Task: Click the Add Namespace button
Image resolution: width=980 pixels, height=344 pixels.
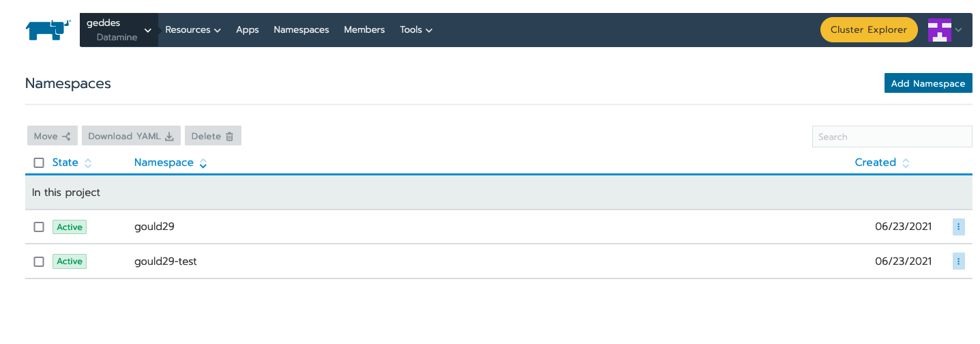Action: tap(927, 83)
